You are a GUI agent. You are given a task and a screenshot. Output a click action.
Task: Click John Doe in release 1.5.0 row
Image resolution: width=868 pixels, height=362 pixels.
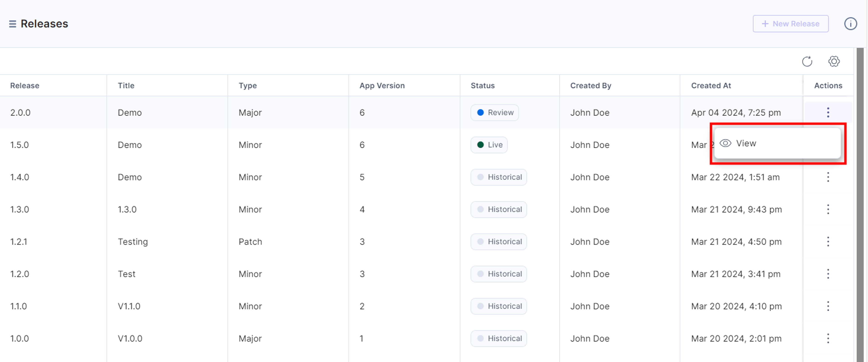[590, 145]
